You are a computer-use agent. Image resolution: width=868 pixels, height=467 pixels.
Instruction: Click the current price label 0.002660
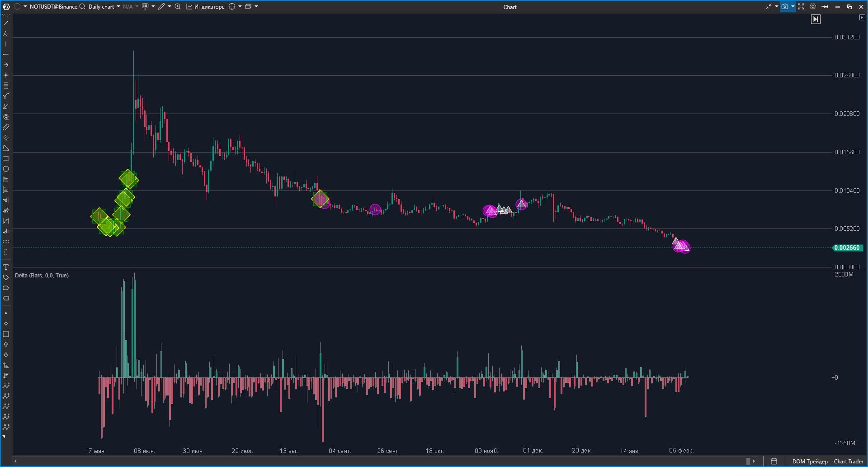point(847,248)
